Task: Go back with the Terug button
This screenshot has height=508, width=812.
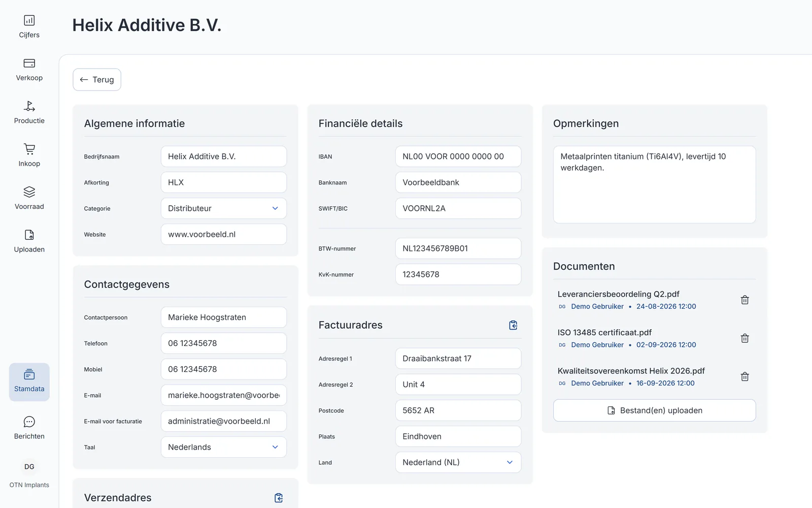Action: tap(97, 80)
